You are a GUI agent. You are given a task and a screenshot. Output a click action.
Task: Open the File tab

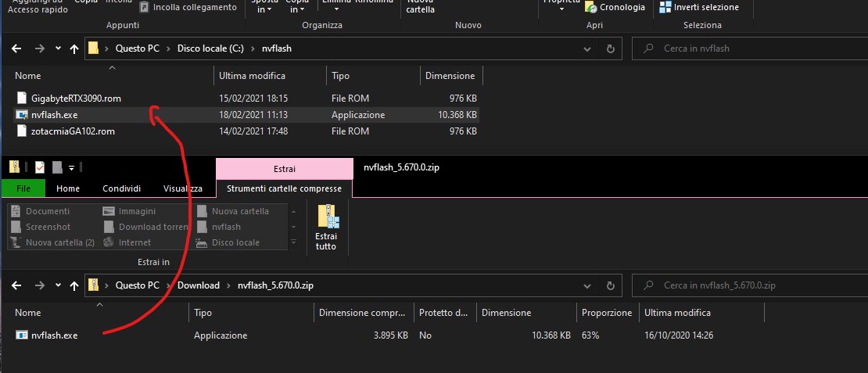click(23, 188)
